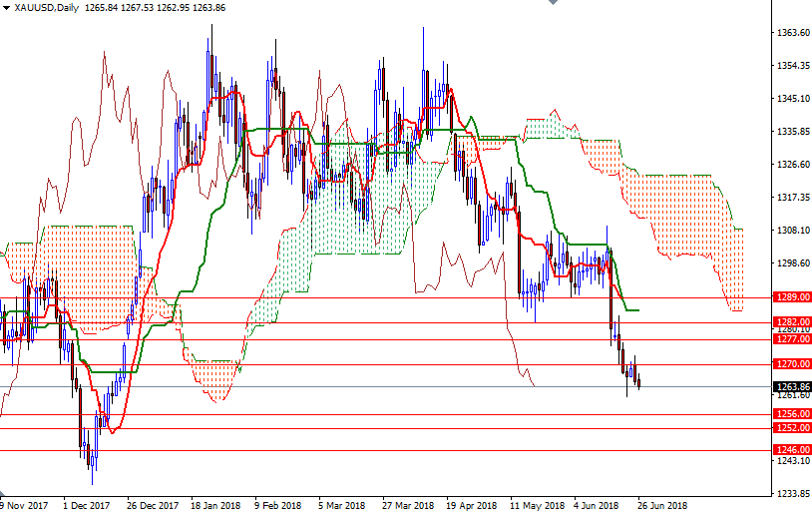Click the 11 May 2018 date label
The width and height of the screenshot is (812, 513).
pyautogui.click(x=537, y=505)
